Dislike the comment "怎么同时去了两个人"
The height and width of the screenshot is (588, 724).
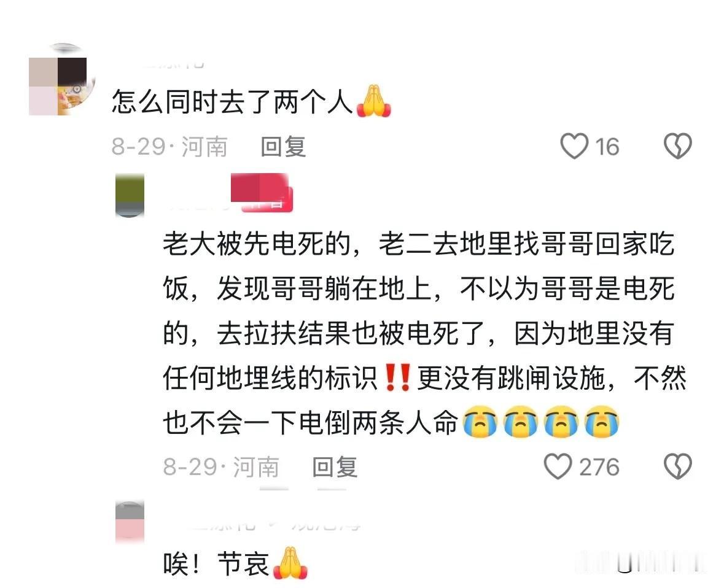click(678, 146)
